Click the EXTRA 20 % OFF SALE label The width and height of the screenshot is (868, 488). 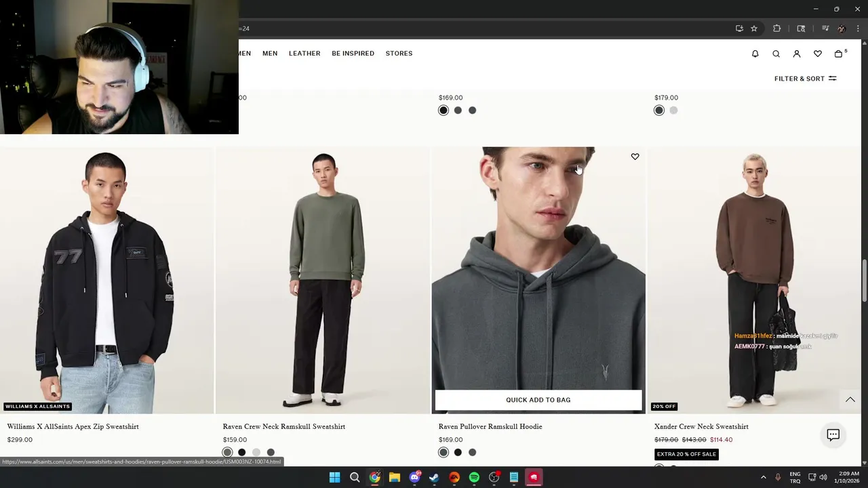(x=686, y=454)
